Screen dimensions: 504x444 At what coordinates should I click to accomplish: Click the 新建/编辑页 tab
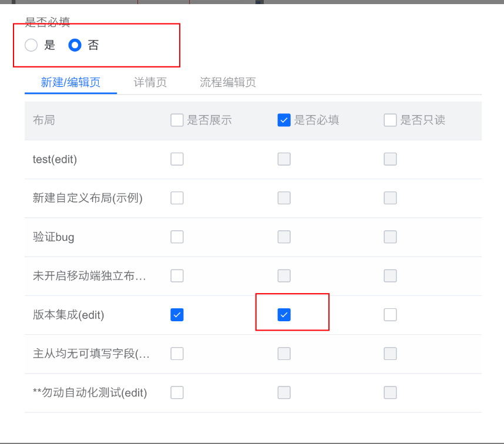70,83
